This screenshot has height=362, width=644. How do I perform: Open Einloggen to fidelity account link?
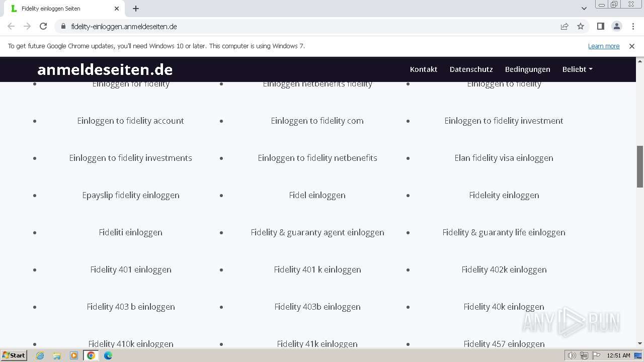[x=131, y=121]
